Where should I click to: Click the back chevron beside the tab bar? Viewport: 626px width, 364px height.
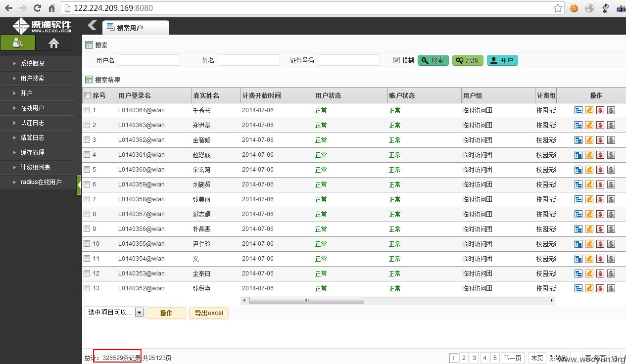pyautogui.click(x=92, y=25)
